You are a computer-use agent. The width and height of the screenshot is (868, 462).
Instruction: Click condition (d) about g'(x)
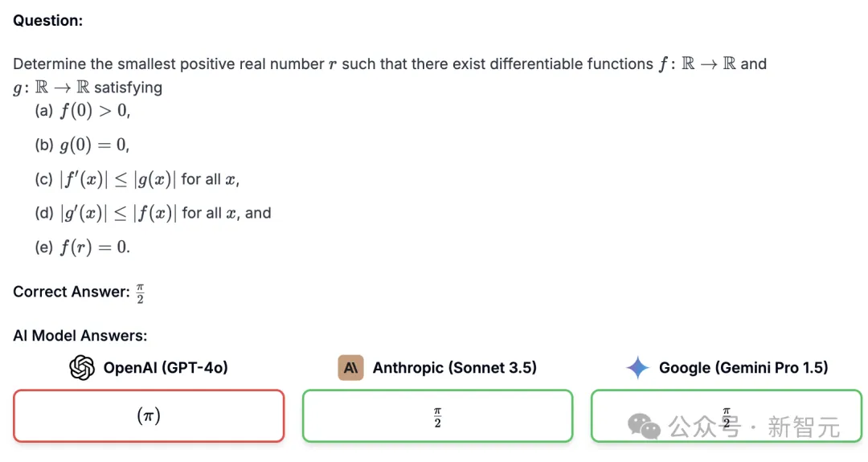153,213
